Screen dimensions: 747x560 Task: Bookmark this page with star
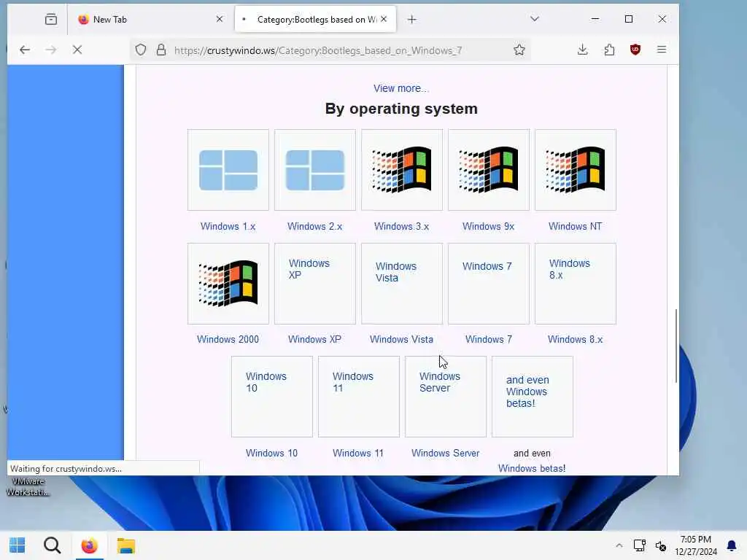coord(519,50)
